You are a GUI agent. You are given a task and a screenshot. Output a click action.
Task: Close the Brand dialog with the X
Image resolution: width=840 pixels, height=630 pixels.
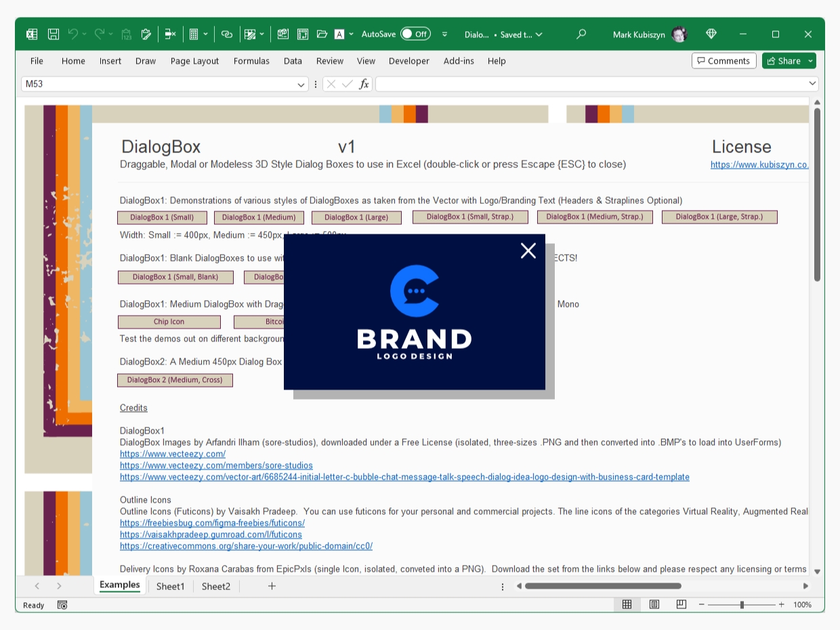(x=528, y=251)
